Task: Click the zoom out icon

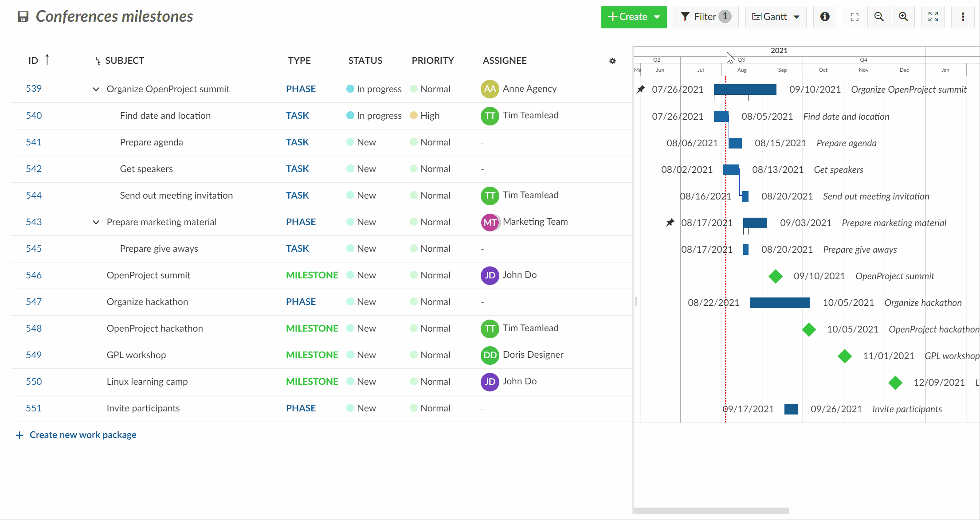Action: pos(879,16)
